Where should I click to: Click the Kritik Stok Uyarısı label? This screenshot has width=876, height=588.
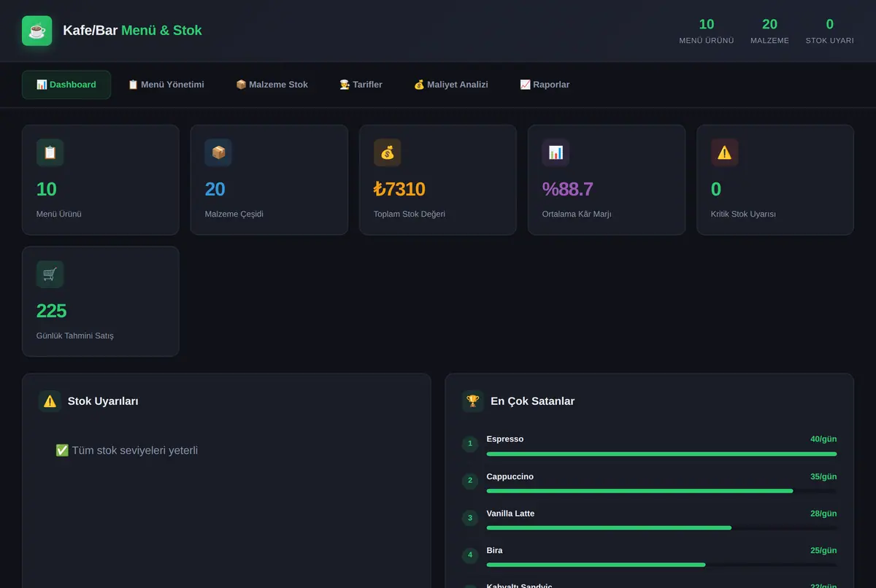pyautogui.click(x=743, y=214)
